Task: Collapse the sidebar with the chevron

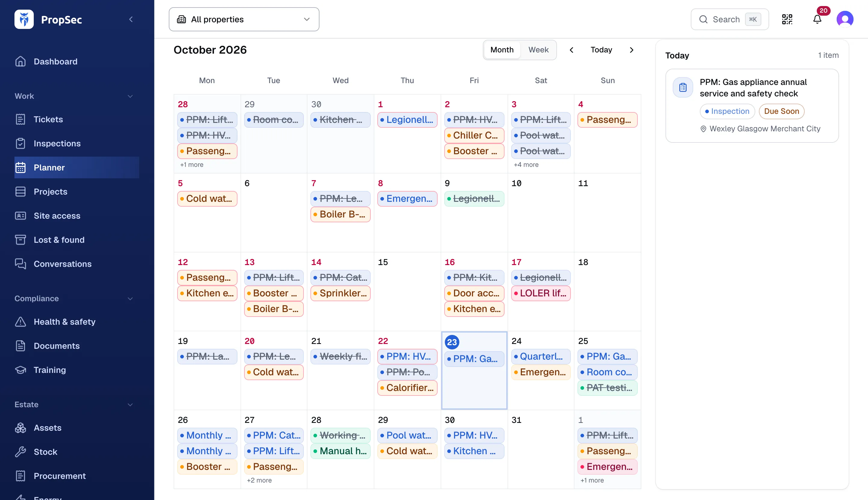Action: 131,19
